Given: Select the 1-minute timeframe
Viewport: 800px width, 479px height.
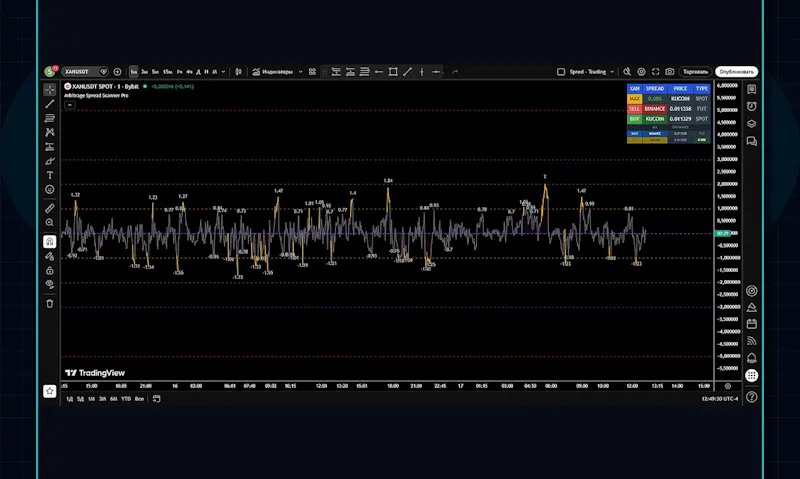Looking at the screenshot, I should [x=133, y=72].
